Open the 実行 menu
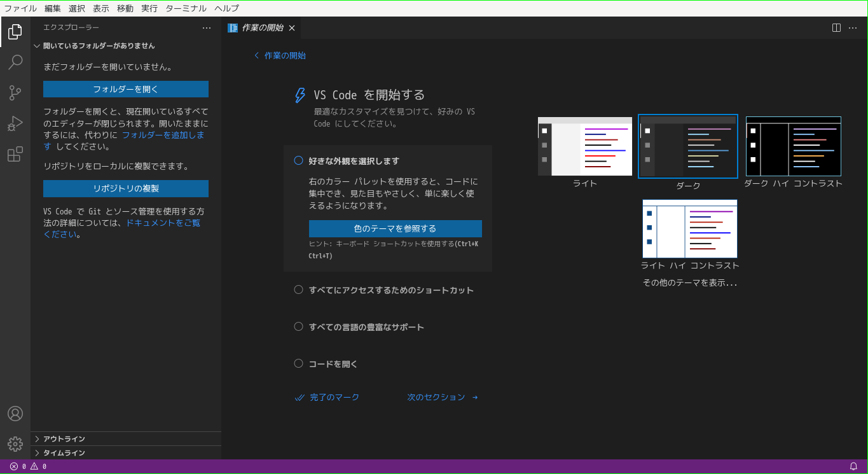868x474 pixels. pyautogui.click(x=149, y=8)
